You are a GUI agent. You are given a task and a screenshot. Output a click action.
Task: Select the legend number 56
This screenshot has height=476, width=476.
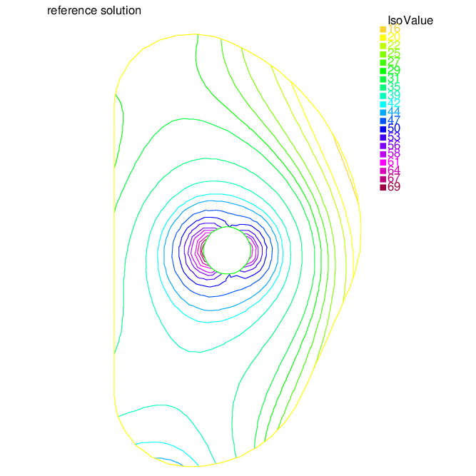pos(394,145)
